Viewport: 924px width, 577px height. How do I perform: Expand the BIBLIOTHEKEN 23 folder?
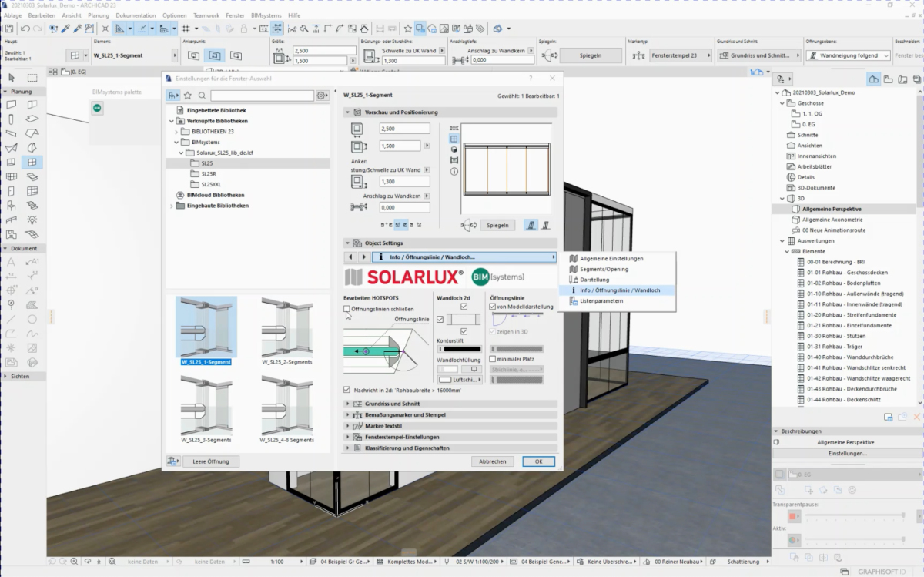176,132
